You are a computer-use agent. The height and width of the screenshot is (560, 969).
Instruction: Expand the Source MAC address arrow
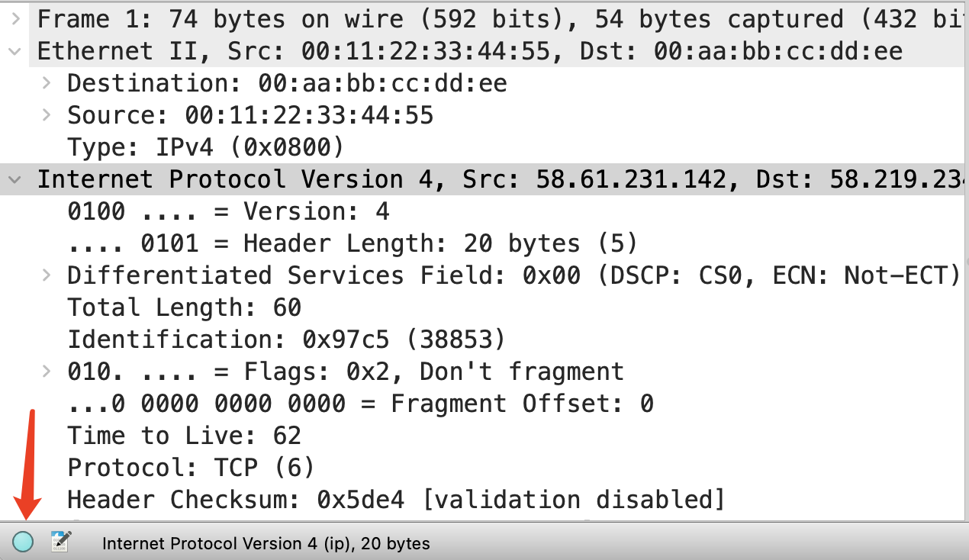click(47, 115)
